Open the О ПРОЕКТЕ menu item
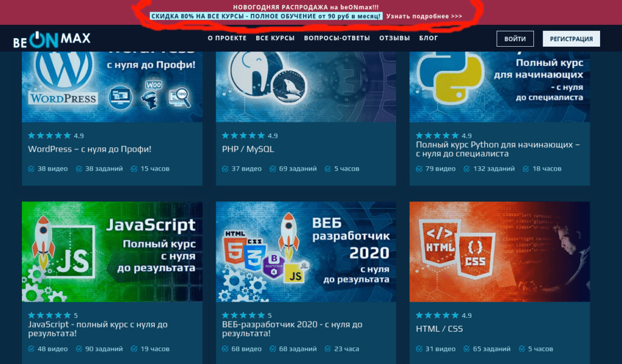Image resolution: width=622 pixels, height=364 pixels. [227, 38]
